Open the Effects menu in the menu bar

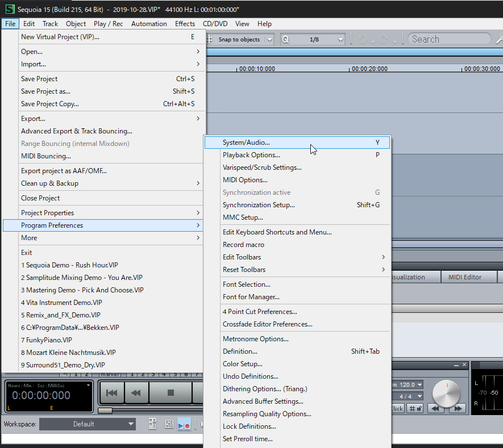(185, 24)
